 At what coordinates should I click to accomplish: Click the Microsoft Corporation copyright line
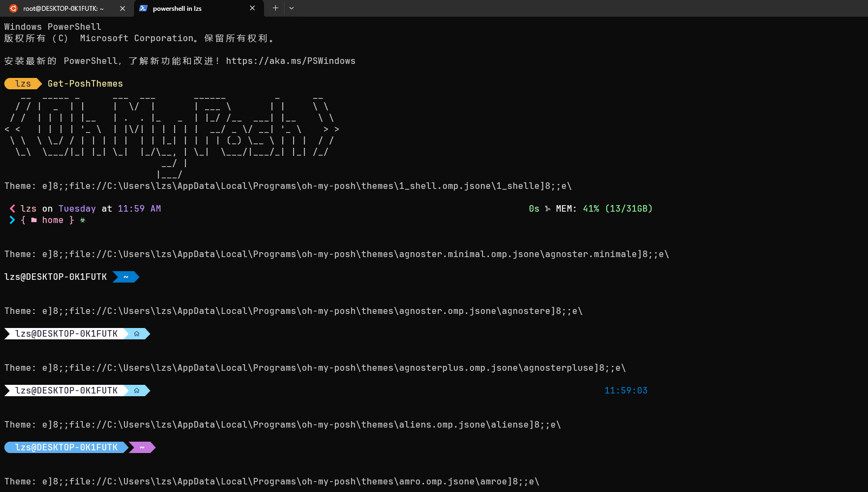tap(140, 38)
